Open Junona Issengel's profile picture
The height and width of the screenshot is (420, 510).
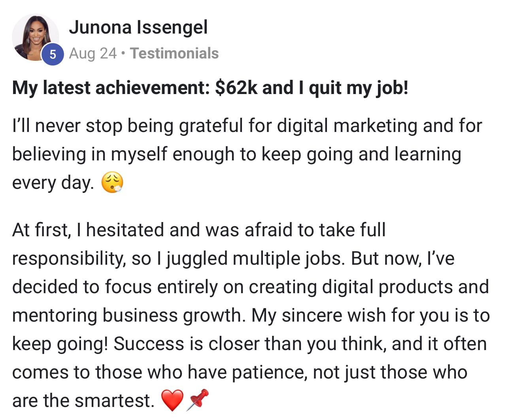35,37
